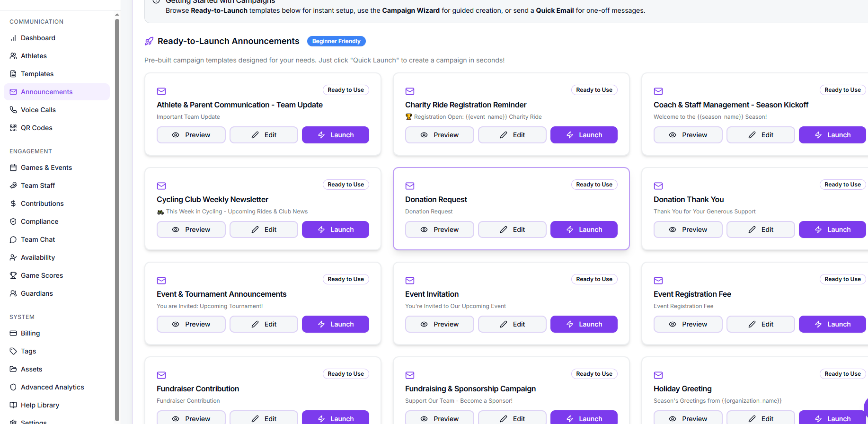Preview the Charity Ride Registration Reminder
Screen dimensions: 868x424
point(439,135)
